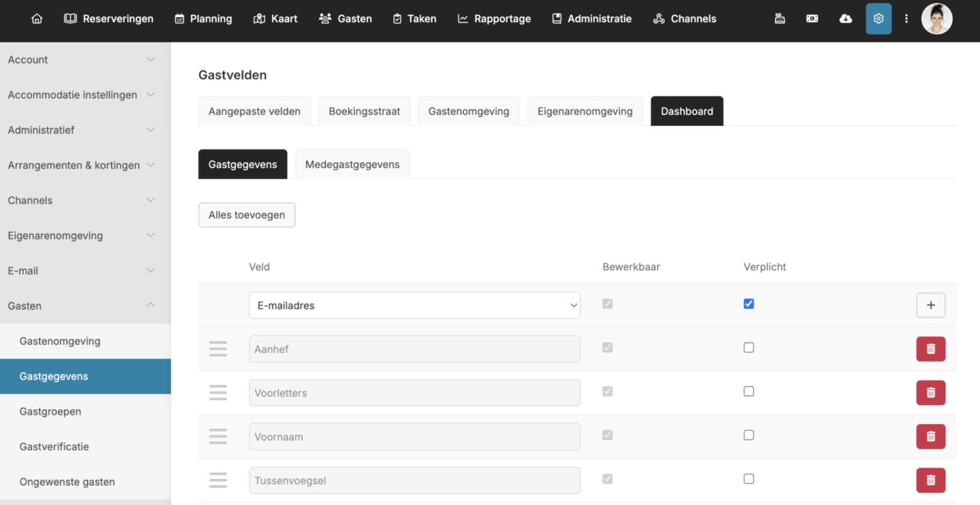Enable Verplicht for the Aanhef field

pos(749,348)
